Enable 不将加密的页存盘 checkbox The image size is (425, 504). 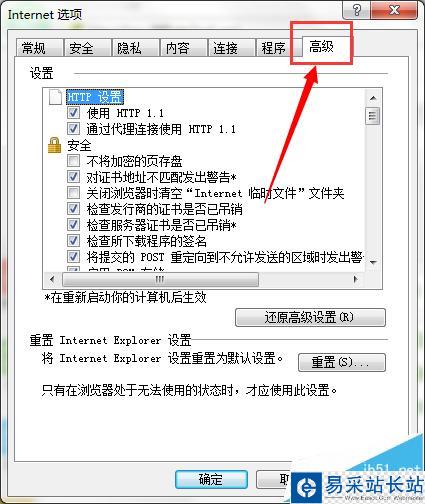73,161
